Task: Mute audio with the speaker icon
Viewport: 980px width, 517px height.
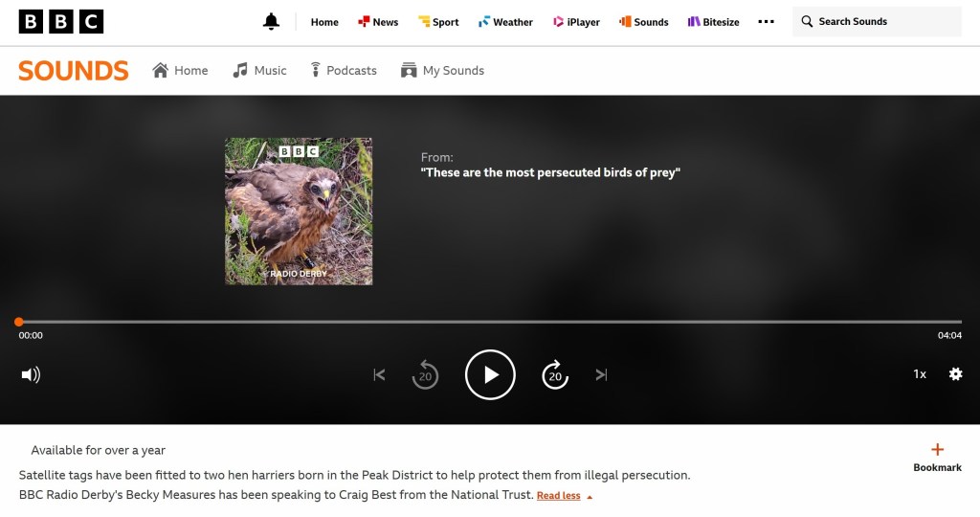Action: click(x=31, y=374)
